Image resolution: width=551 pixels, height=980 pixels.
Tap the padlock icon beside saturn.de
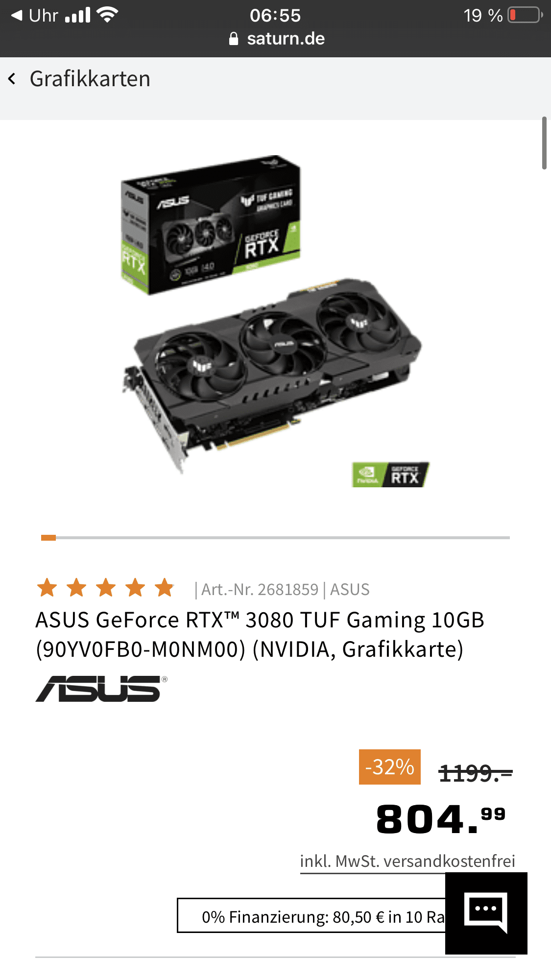pos(234,39)
